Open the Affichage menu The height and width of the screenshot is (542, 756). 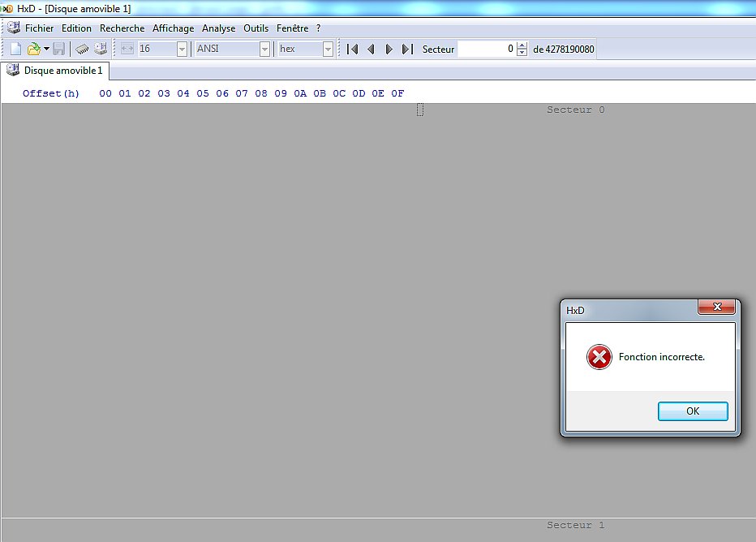pos(173,28)
